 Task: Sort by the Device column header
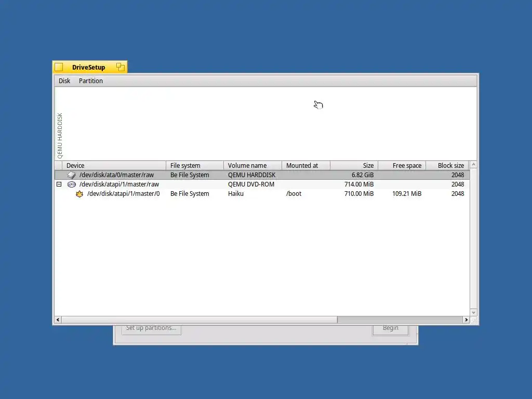(x=114, y=166)
